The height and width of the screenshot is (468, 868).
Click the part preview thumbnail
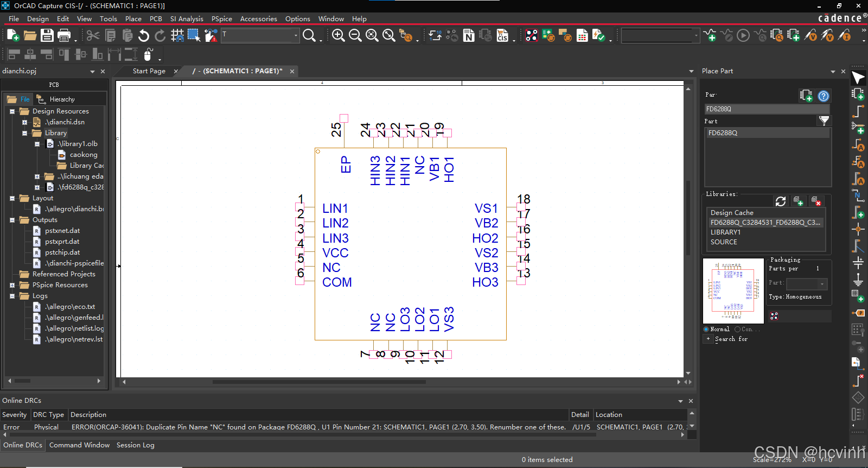pyautogui.click(x=733, y=291)
